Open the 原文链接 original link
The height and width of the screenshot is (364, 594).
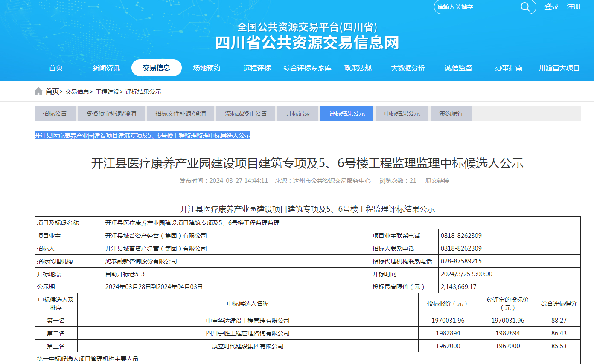437,181
